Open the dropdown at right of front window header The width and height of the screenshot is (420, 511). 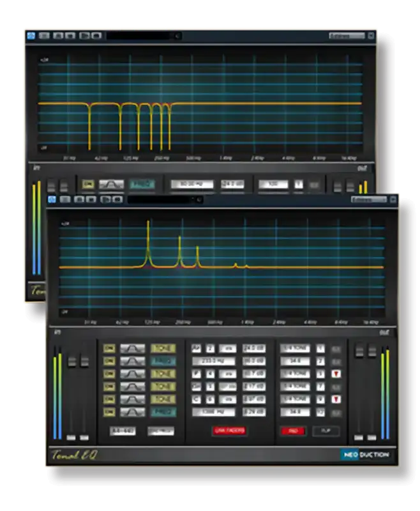[x=369, y=199]
